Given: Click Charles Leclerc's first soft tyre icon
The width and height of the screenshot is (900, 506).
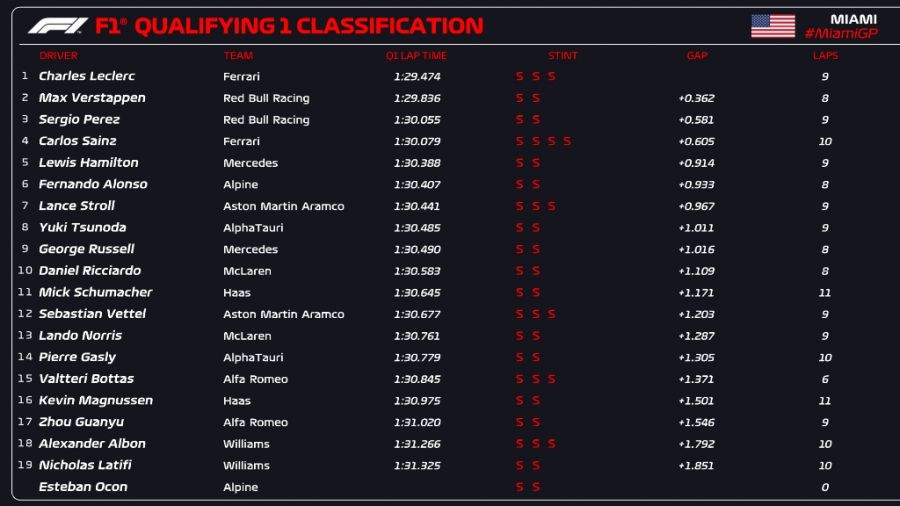Looking at the screenshot, I should (519, 76).
